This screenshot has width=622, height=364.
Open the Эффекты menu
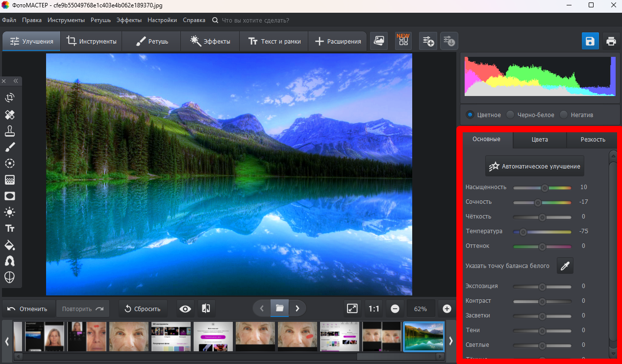tap(129, 20)
